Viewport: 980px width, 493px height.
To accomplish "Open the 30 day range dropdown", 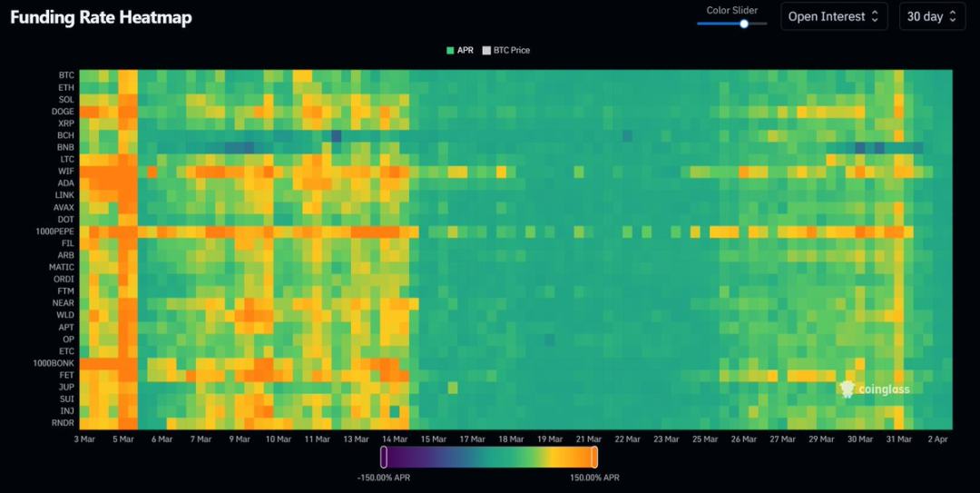I will [932, 17].
